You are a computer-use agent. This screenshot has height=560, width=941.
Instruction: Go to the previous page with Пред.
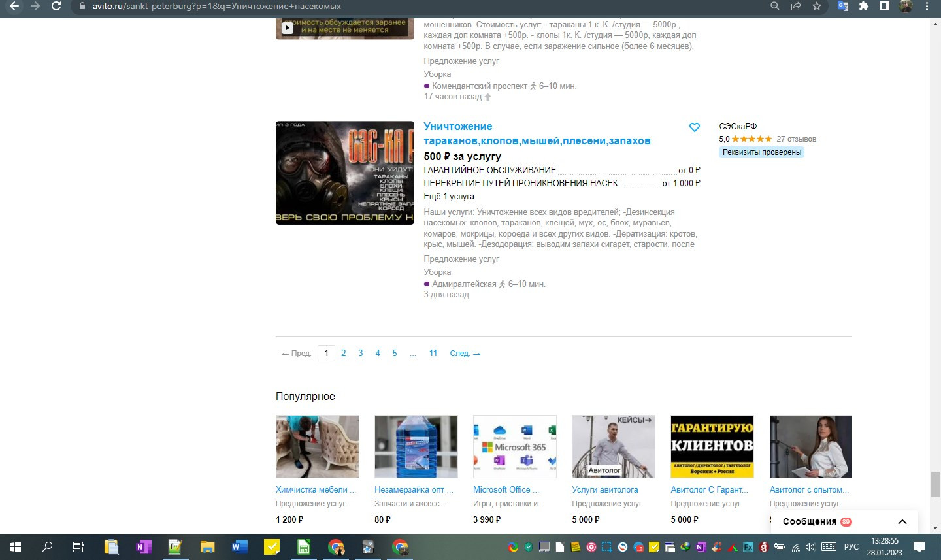click(296, 354)
